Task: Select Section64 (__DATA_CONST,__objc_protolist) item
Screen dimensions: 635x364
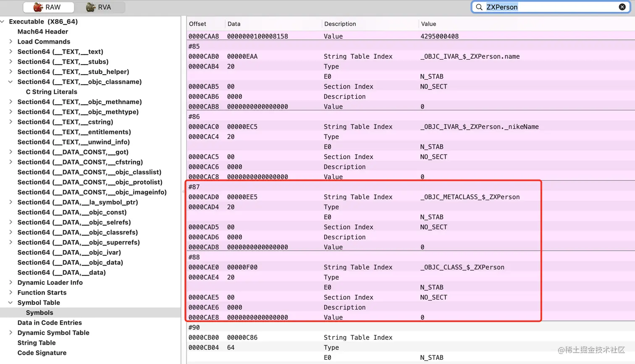Action: tap(90, 182)
